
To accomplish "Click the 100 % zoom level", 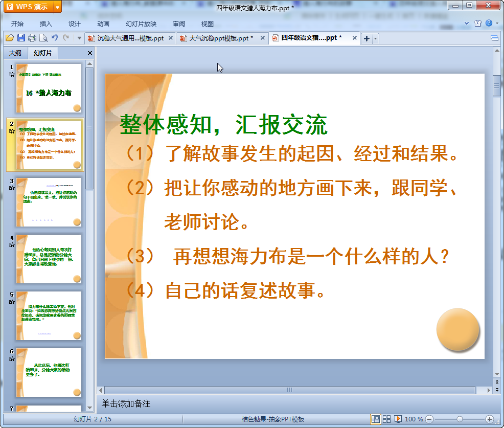I will (414, 419).
